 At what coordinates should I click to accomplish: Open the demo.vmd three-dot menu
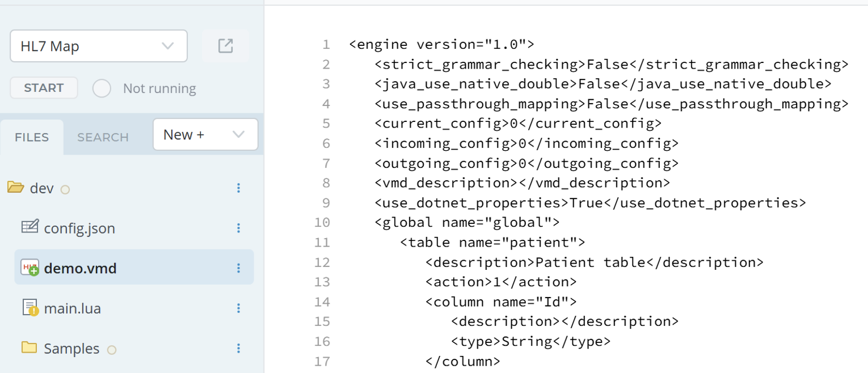click(239, 268)
